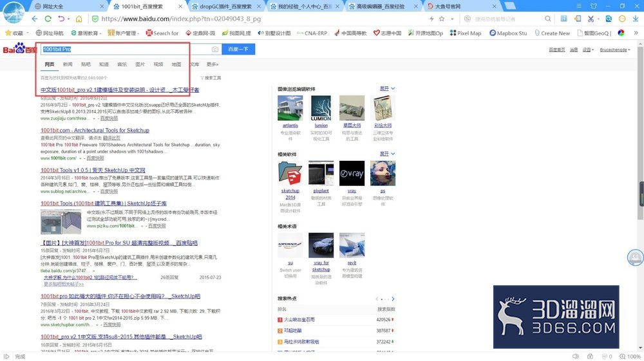Screen dimensions: 644x361
Task: Go to the browser home page icon
Action: [79, 19]
